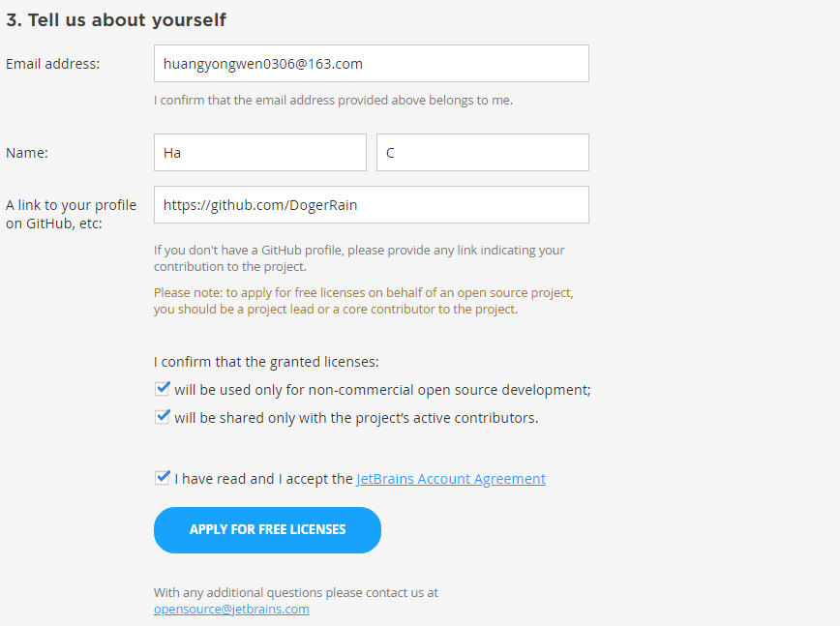Image resolution: width=840 pixels, height=626 pixels.
Task: Click the email ownership confirmation text
Action: tap(333, 100)
